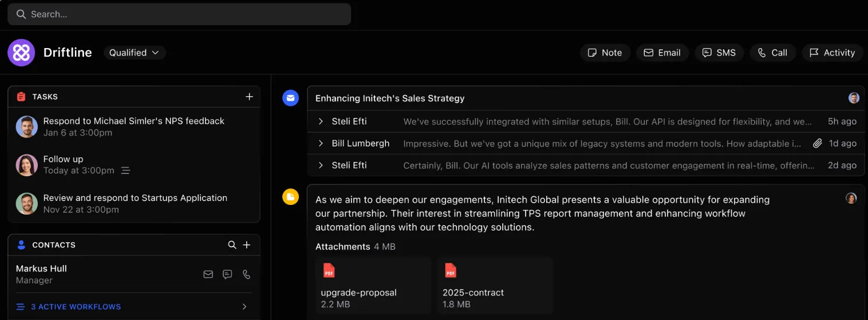Click the Call button in the header
Screen dimensions: 868x320
click(x=772, y=53)
